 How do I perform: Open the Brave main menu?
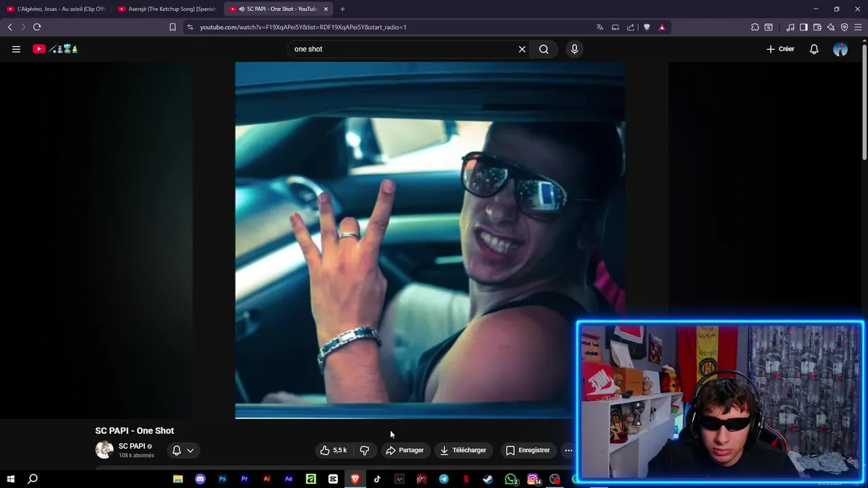[858, 27]
